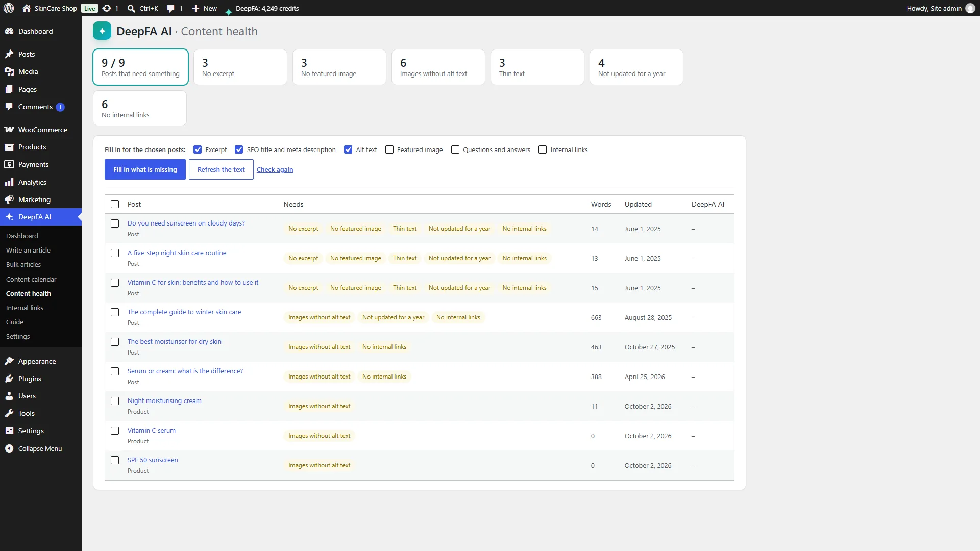Enable the Featured image checkbox
Screen dimensions: 980x551
(x=389, y=149)
